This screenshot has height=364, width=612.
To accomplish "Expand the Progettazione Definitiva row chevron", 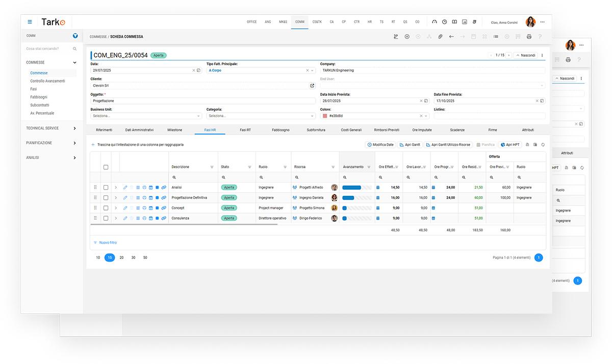I will 116,198.
